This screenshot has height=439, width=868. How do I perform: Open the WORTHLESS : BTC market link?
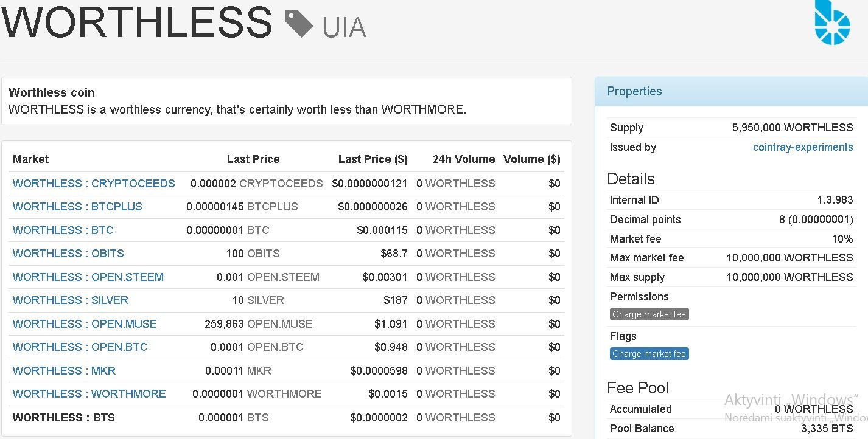click(x=63, y=230)
